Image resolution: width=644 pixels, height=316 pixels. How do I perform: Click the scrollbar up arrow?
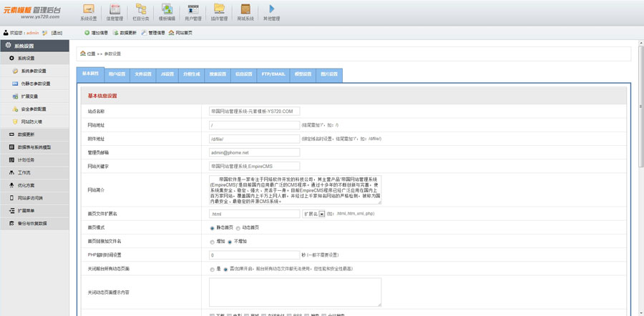[640, 43]
